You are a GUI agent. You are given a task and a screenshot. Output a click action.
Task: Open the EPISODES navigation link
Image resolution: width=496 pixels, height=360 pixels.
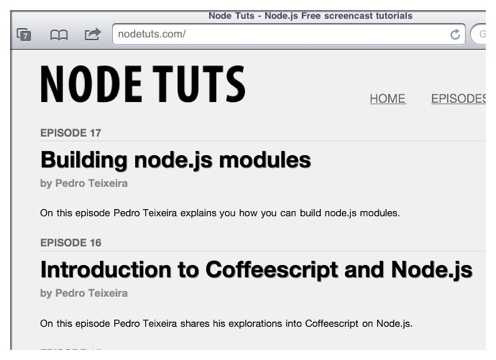(x=458, y=99)
